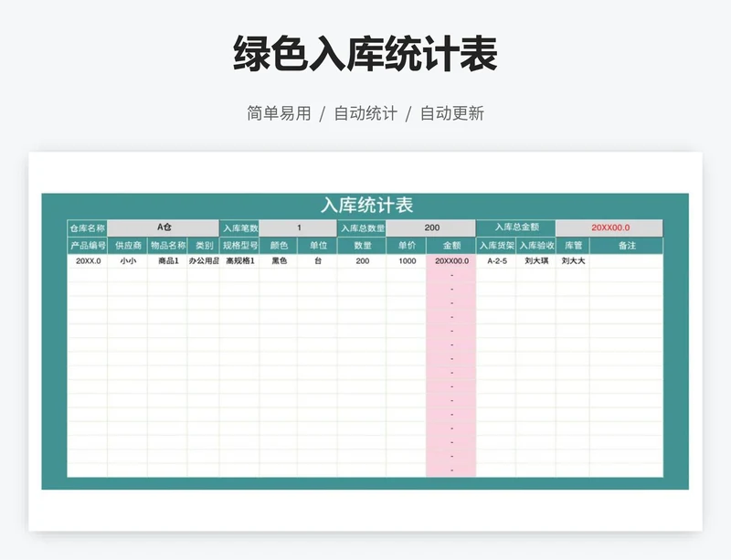Click the specification cell 高规格1
Viewport: 731px width, 560px height.
pyautogui.click(x=239, y=261)
